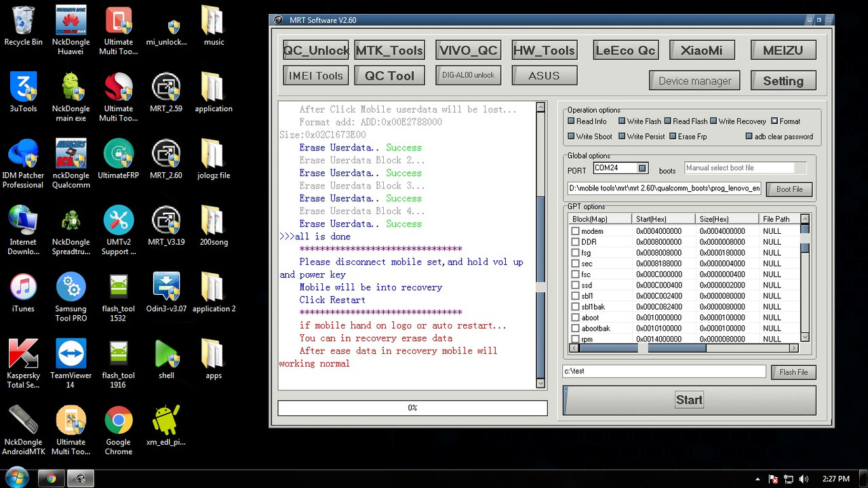Open the ASUS module
Viewport: 868px width, 488px height.
click(x=544, y=75)
